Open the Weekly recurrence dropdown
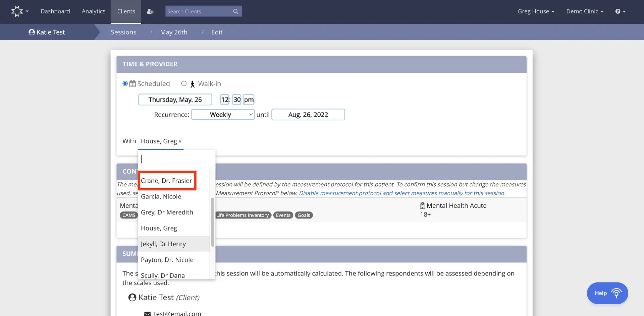The height and width of the screenshot is (316, 644). coord(223,115)
